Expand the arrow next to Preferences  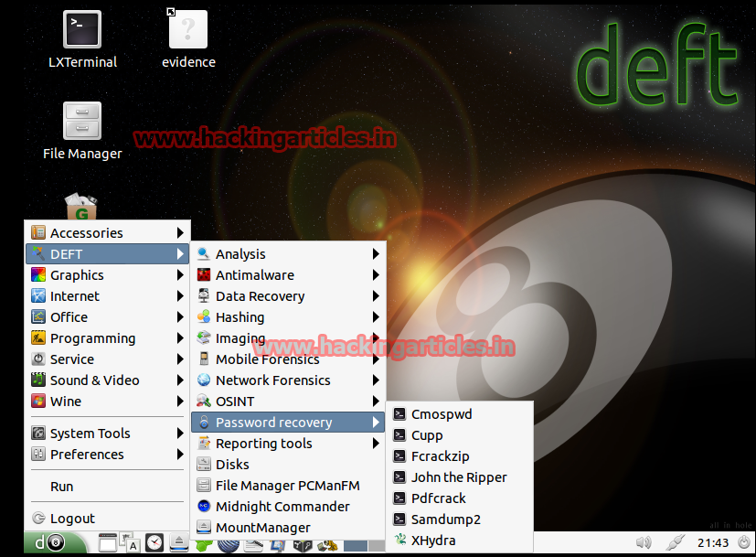180,455
